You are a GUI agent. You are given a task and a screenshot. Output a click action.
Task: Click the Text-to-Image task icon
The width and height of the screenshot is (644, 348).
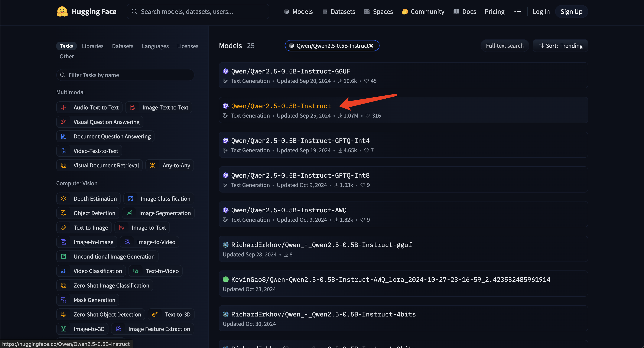click(64, 228)
